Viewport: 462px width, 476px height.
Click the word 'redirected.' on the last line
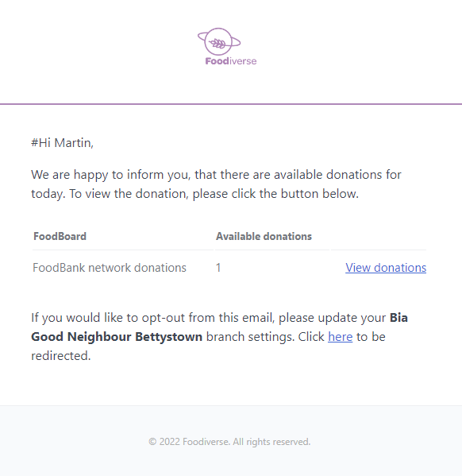(x=60, y=356)
